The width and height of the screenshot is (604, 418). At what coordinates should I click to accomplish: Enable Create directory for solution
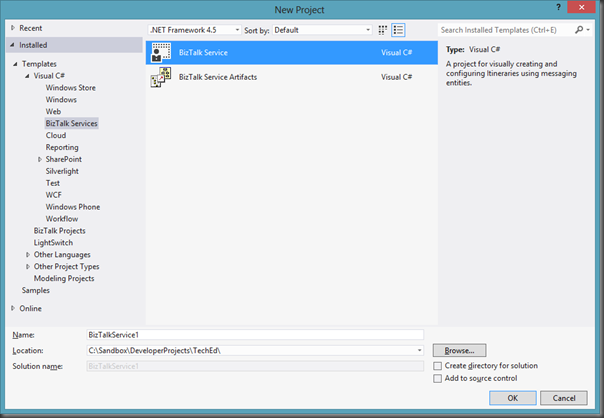(438, 366)
